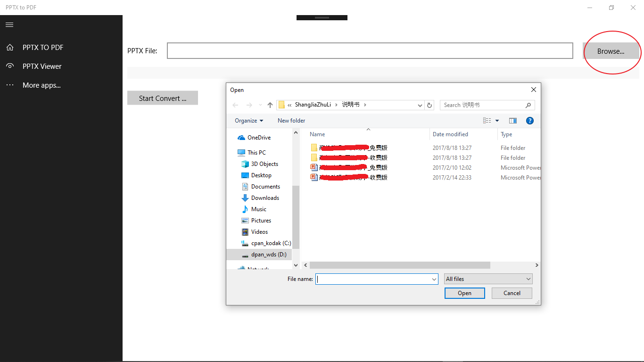Image resolution: width=644 pixels, height=362 pixels.
Task: Click Open button in dialog
Action: (x=464, y=293)
